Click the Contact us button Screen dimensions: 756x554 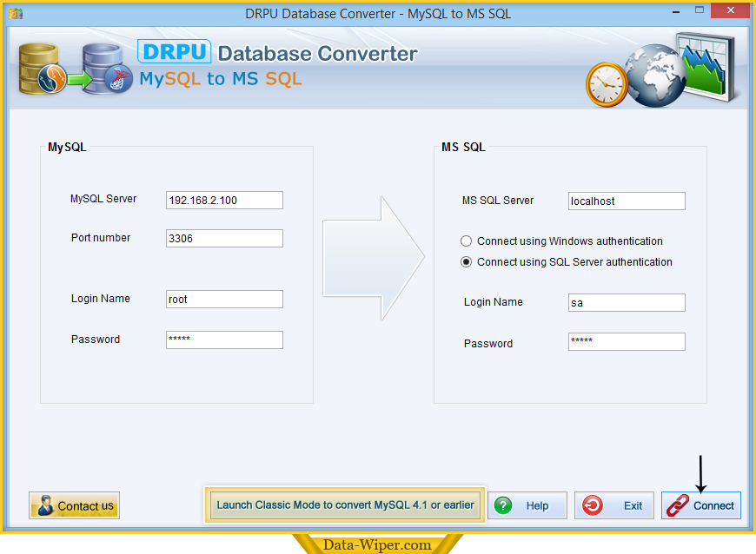pyautogui.click(x=74, y=505)
